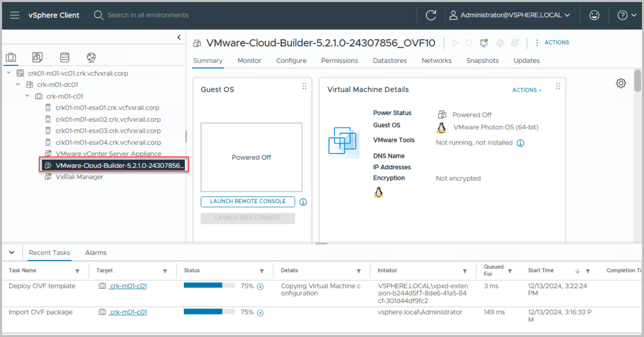This screenshot has height=337, width=644.
Task: Click the refresh icon in header
Action: [431, 15]
